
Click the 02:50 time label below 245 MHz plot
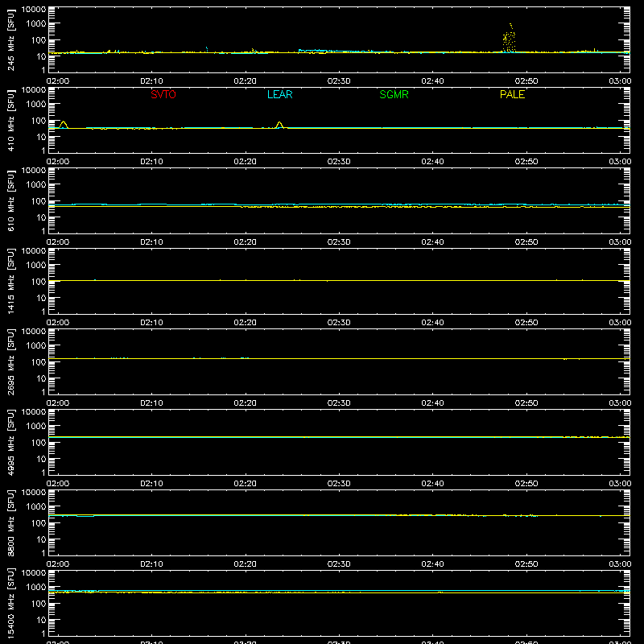pyautogui.click(x=526, y=81)
